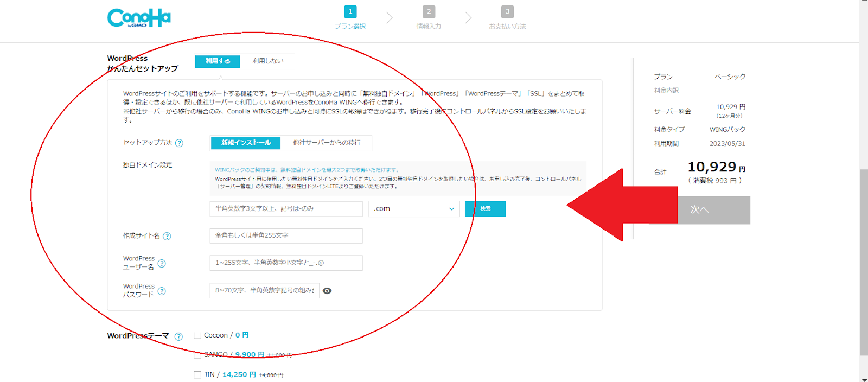
Task: Select 利用しない for WordPress setup
Action: click(x=268, y=61)
